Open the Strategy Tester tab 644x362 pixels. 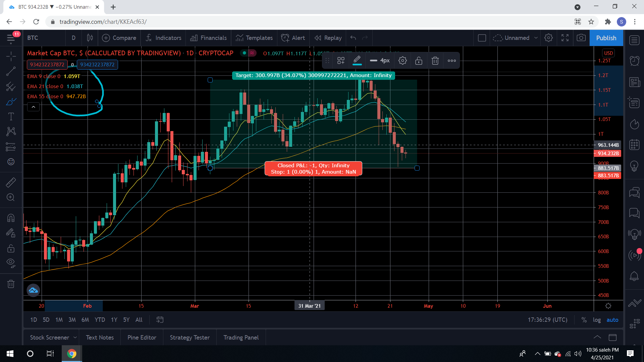[x=190, y=338]
